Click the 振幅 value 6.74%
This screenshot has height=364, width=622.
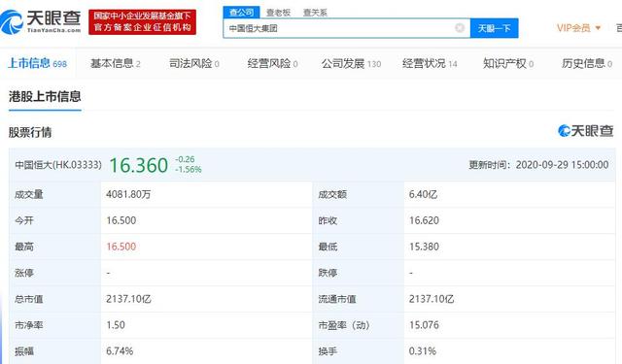coord(120,351)
